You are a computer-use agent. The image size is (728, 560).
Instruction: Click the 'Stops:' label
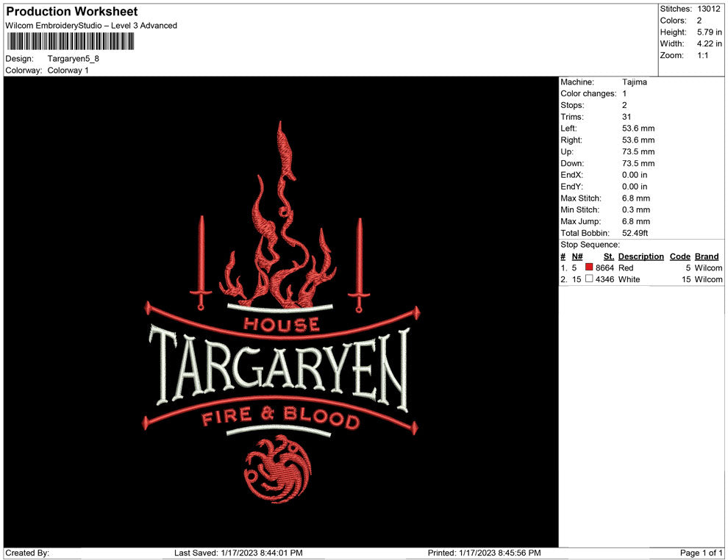click(x=572, y=105)
